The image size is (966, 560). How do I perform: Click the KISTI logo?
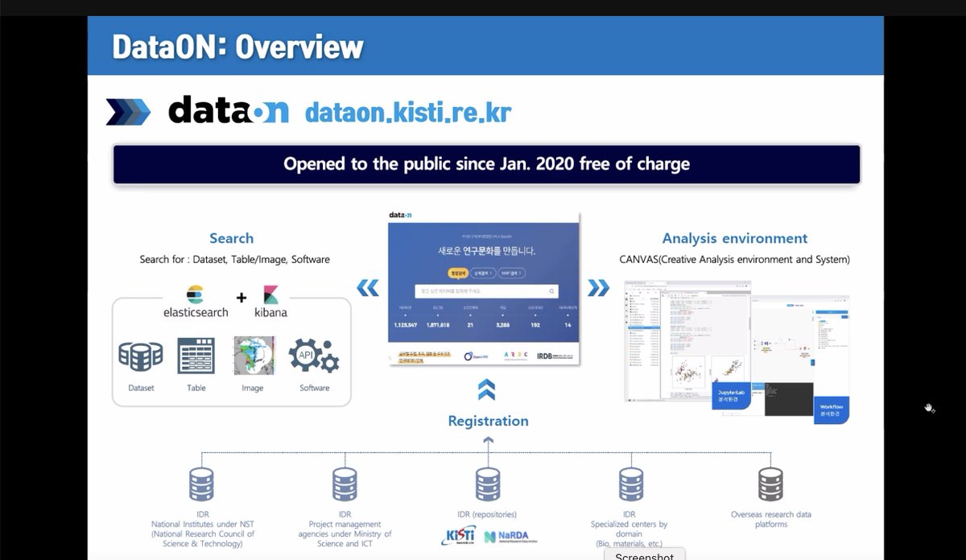point(458,537)
